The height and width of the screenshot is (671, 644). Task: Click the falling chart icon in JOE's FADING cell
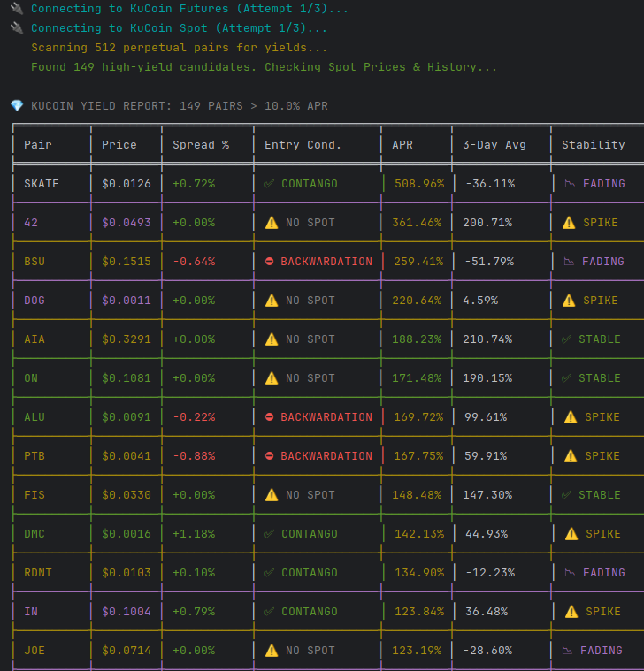(567, 651)
